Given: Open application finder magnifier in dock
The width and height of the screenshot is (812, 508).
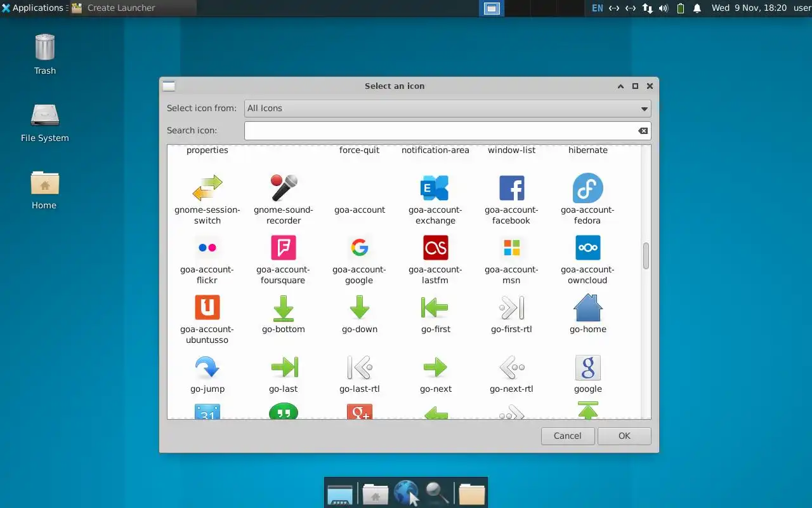Looking at the screenshot, I should pos(437,493).
